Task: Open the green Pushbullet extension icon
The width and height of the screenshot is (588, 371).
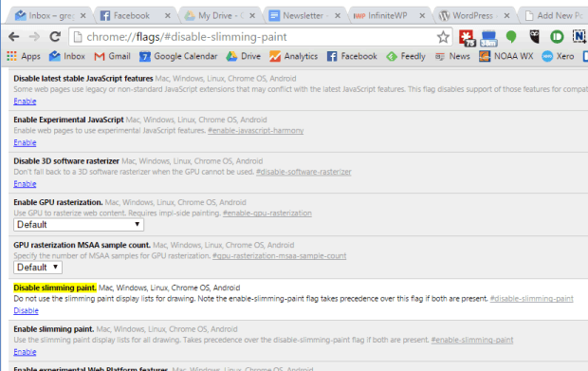Action: [x=557, y=37]
